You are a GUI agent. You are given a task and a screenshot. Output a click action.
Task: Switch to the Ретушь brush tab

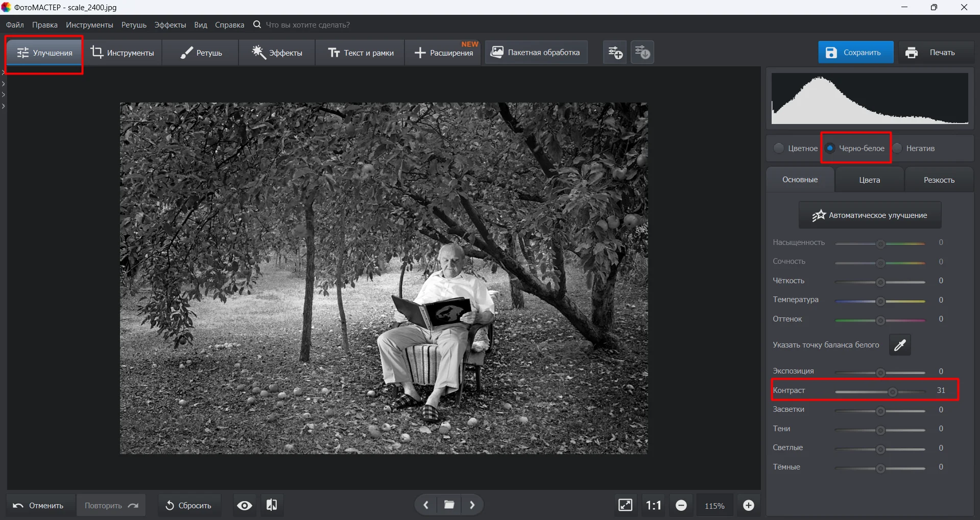201,53
